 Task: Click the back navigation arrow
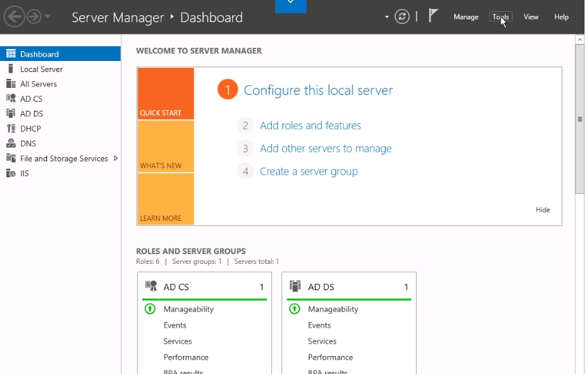click(15, 17)
